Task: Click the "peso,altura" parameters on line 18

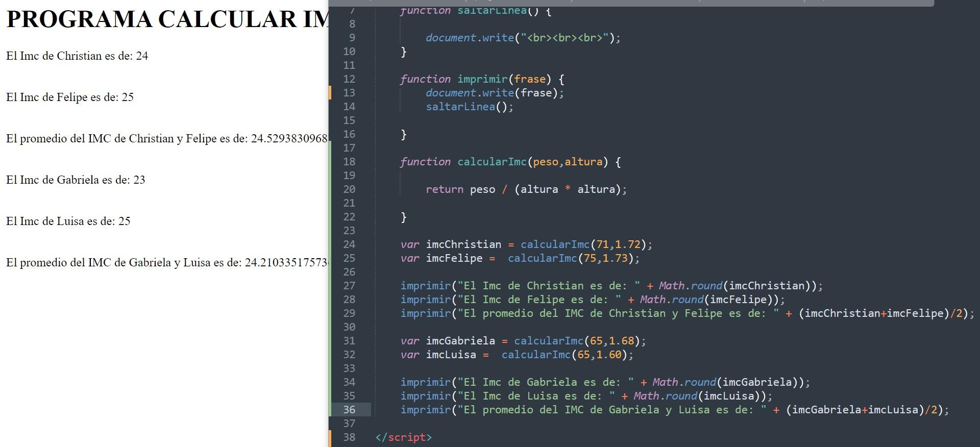Action: tap(568, 162)
